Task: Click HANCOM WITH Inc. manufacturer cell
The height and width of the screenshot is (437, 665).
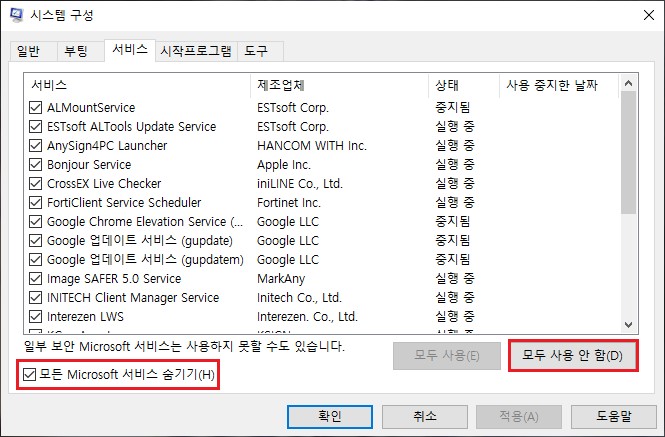Action: point(312,146)
